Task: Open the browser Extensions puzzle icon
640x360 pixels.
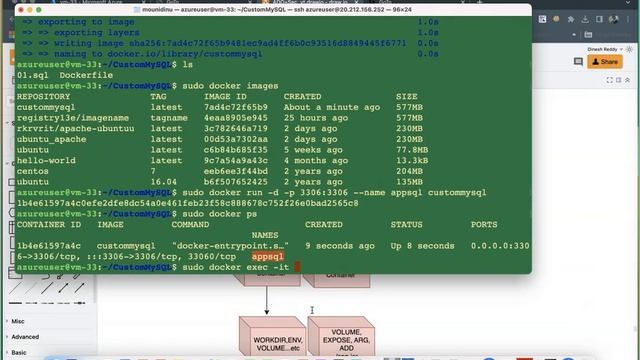Action: pyautogui.click(x=571, y=19)
